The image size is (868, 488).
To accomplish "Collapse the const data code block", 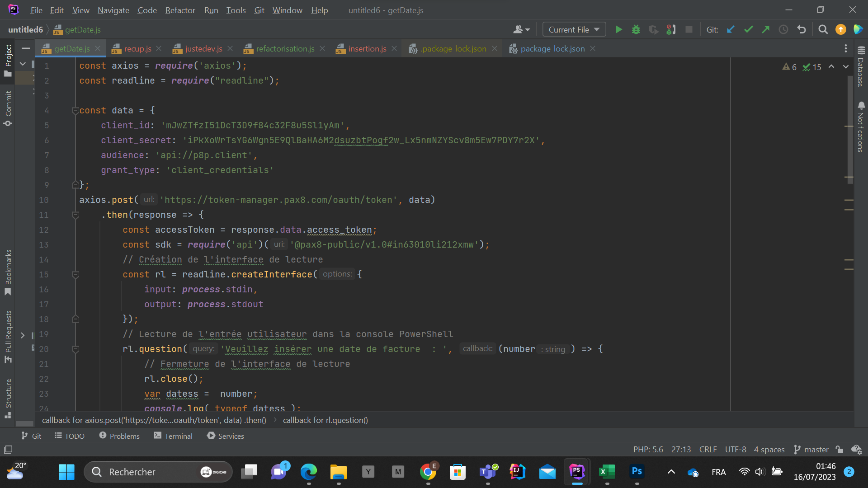I will [75, 111].
